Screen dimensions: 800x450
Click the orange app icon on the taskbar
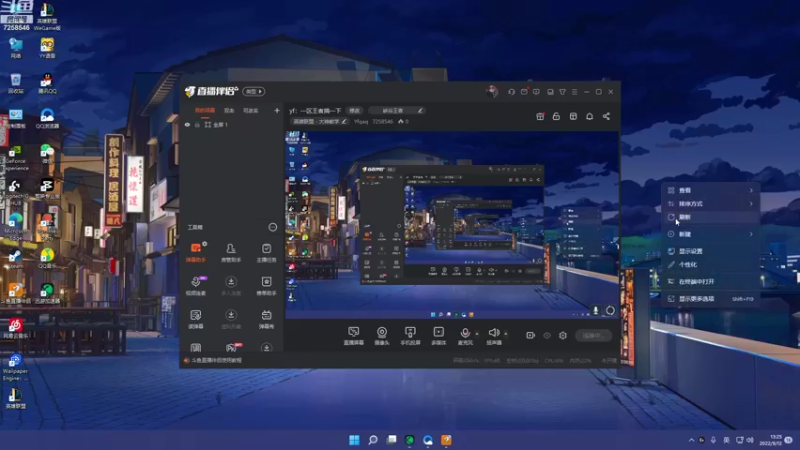click(x=446, y=440)
